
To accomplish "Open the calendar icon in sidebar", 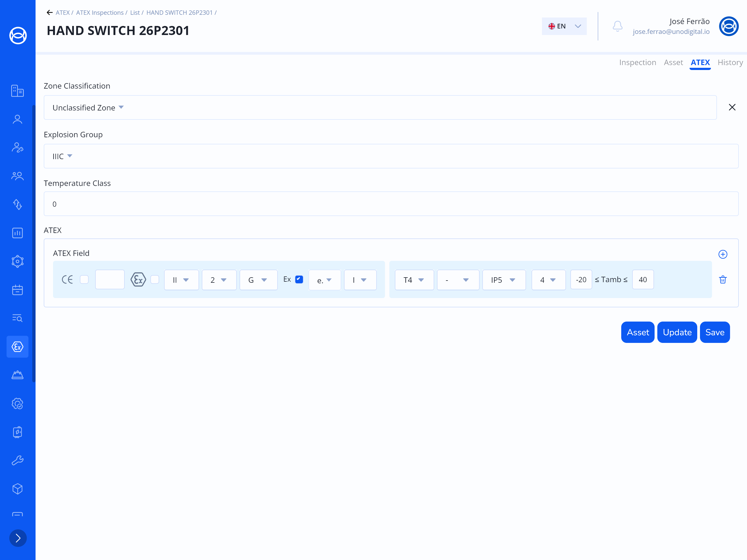I will 17,290.
